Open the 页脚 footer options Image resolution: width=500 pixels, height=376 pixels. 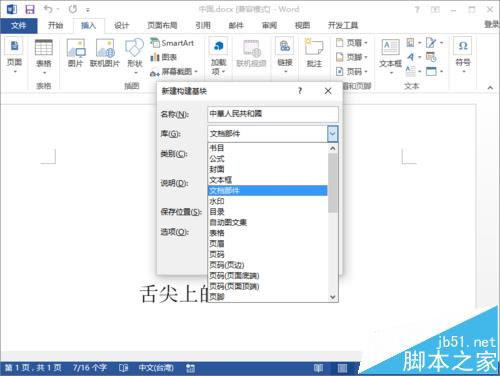pos(352,57)
